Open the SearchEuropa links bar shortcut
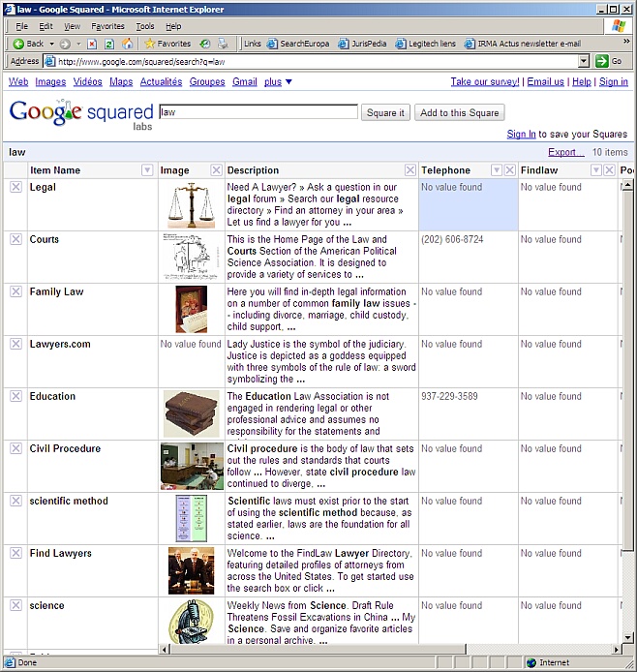Viewport: 637px width, 672px height. (x=298, y=44)
